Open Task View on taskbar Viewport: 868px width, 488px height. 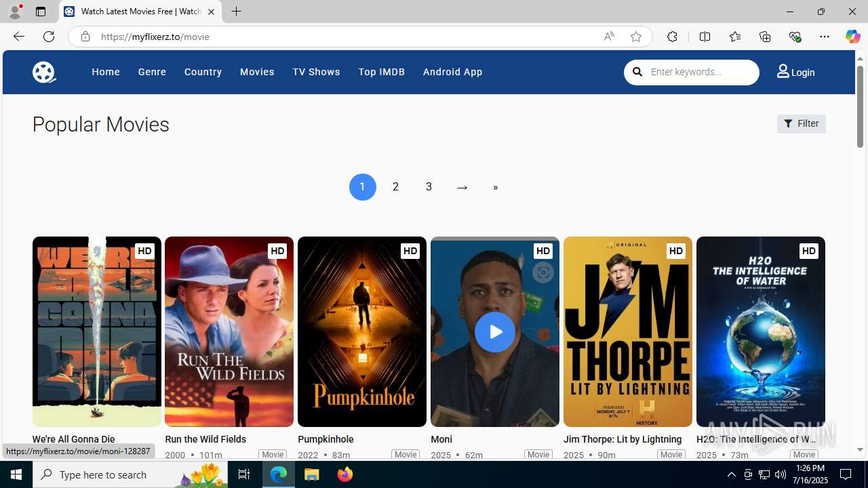point(244,474)
